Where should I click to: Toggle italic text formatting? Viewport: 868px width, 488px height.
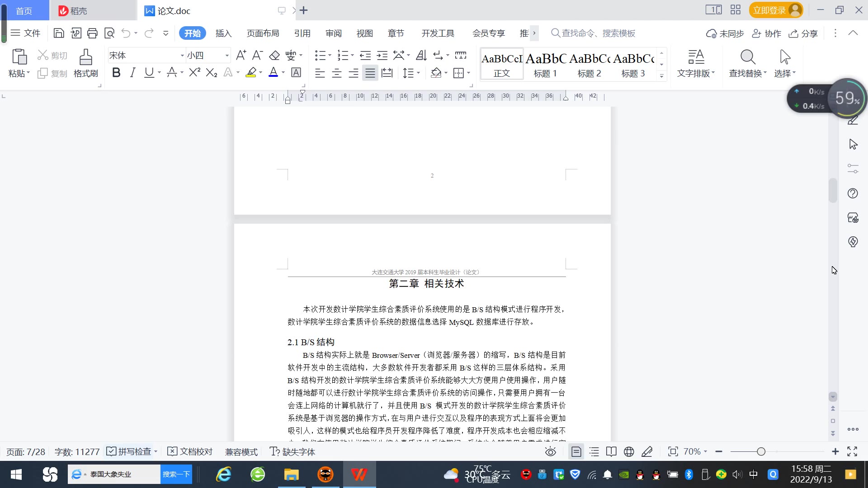click(x=132, y=73)
